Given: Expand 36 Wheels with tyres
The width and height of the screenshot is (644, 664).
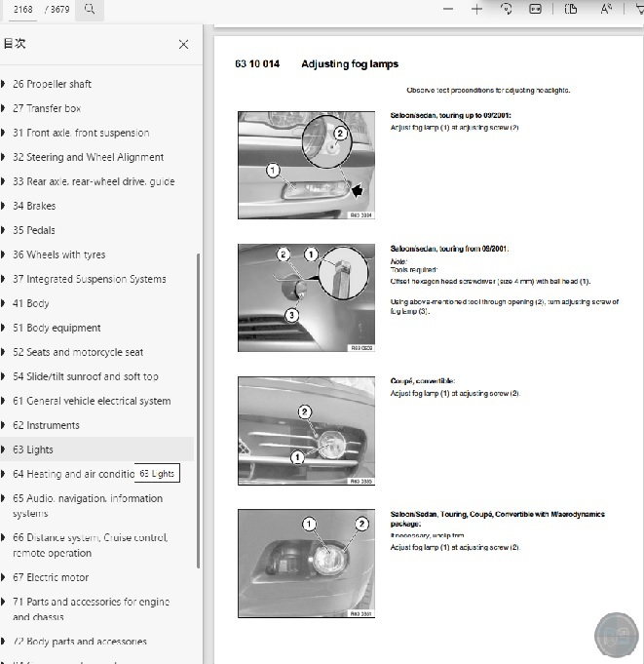Looking at the screenshot, I should coord(3,254).
